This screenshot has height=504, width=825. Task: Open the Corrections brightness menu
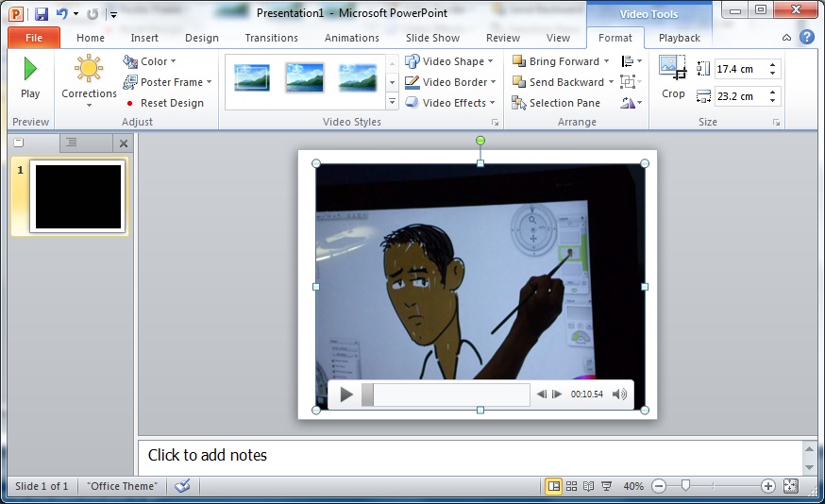click(89, 81)
